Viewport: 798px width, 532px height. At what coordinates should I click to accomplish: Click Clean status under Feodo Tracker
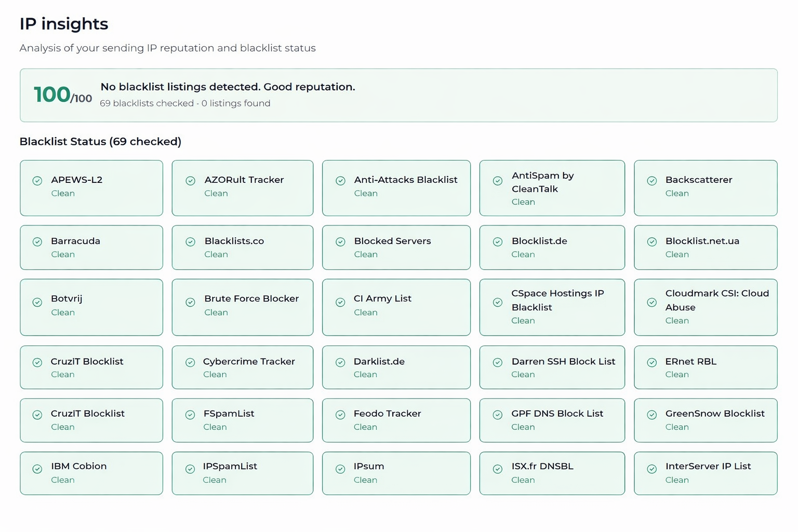pyautogui.click(x=365, y=427)
